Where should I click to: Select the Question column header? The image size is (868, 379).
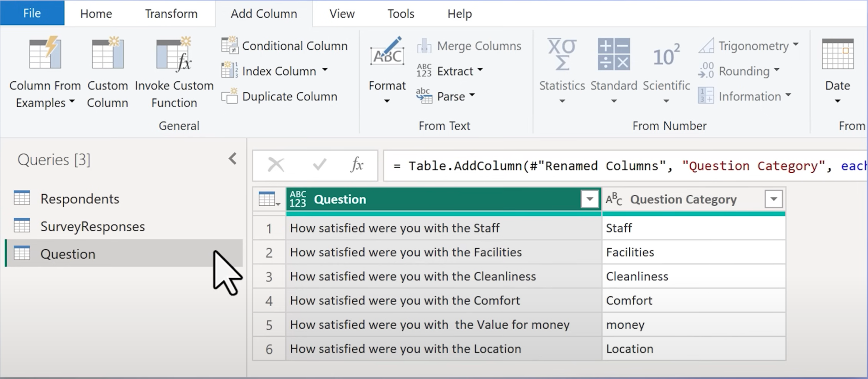pyautogui.click(x=443, y=199)
